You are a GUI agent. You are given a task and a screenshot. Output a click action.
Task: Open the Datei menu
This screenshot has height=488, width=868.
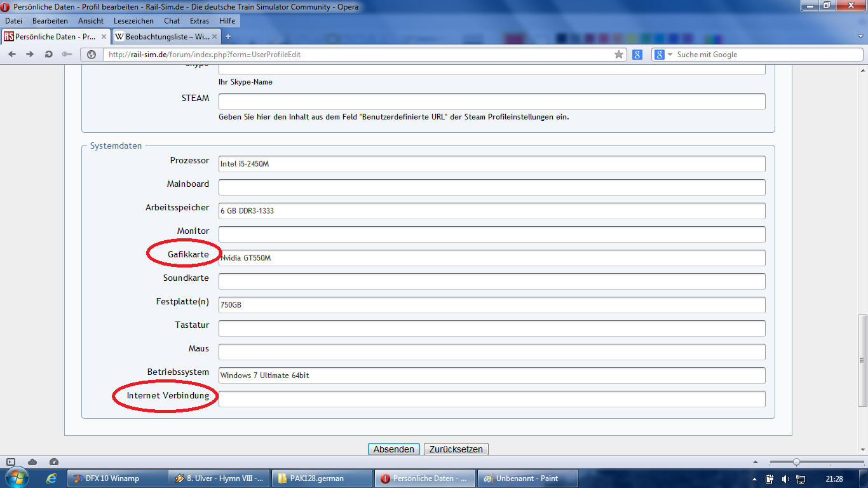click(13, 21)
